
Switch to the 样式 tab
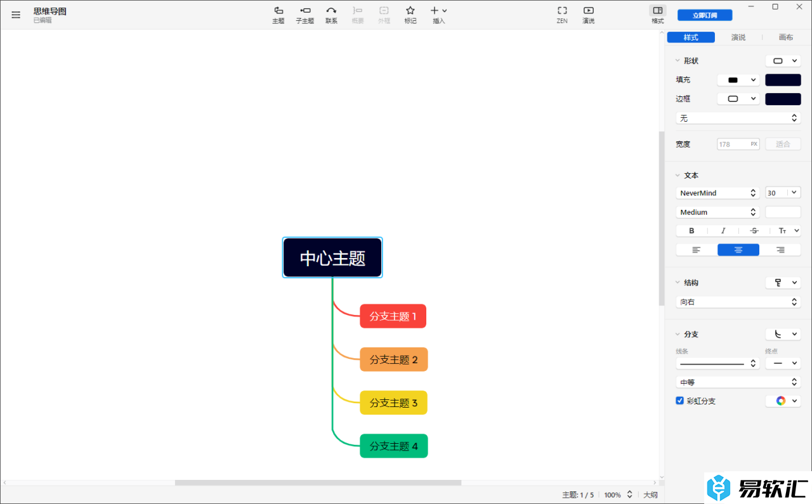[691, 37]
